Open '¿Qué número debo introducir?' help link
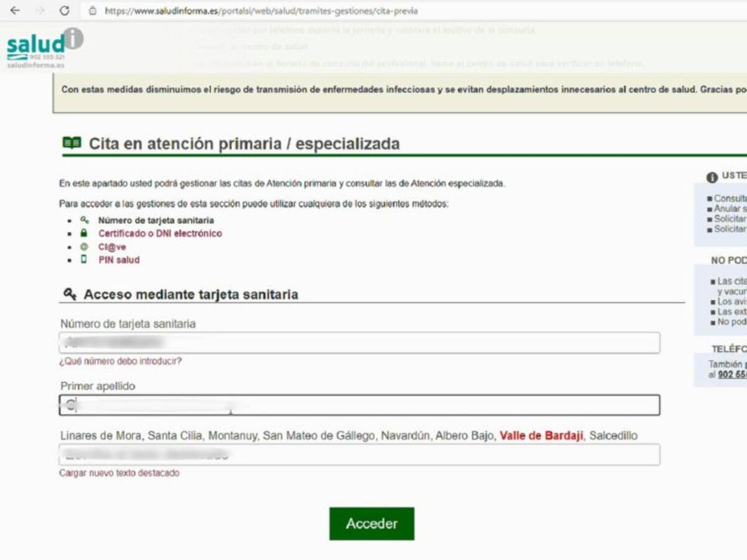Image resolution: width=747 pixels, height=560 pixels. (x=120, y=361)
